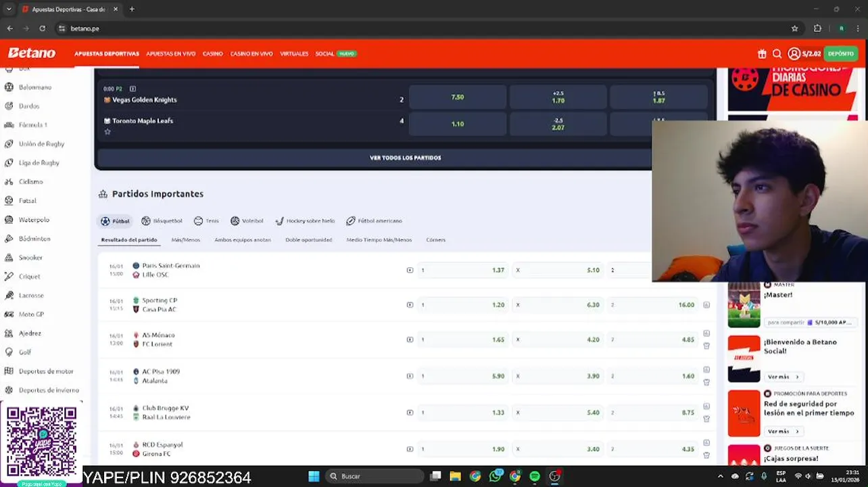Open the Futsal icon in sidebar
This screenshot has width=868, height=487.
(9, 201)
